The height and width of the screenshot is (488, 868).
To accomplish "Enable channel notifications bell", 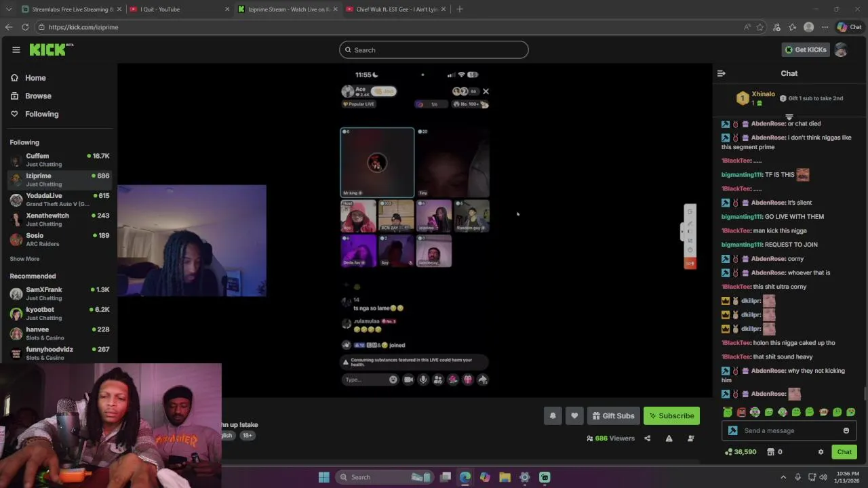I will click(x=553, y=415).
